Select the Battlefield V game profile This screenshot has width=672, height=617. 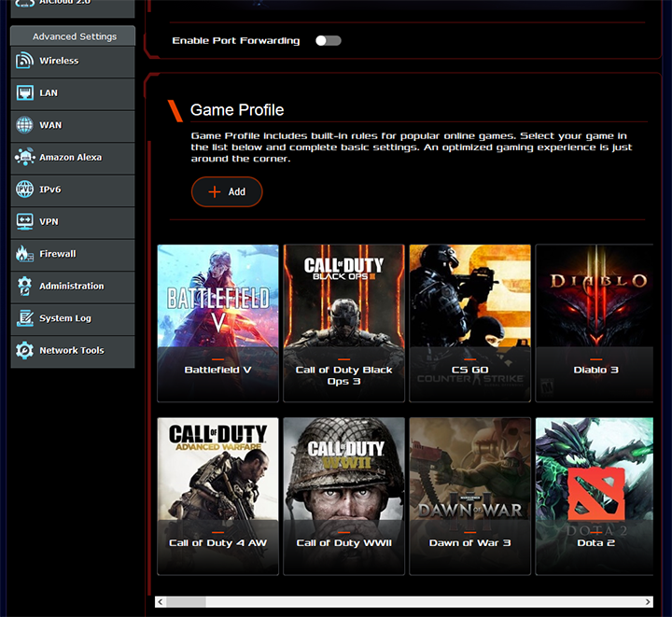click(x=217, y=323)
